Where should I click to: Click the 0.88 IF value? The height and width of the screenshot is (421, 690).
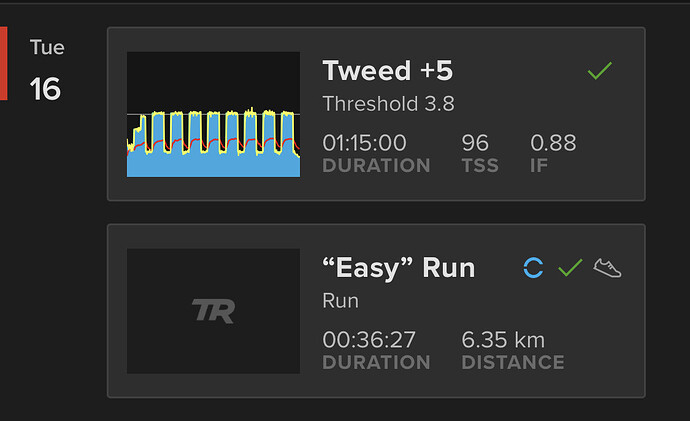pos(553,143)
